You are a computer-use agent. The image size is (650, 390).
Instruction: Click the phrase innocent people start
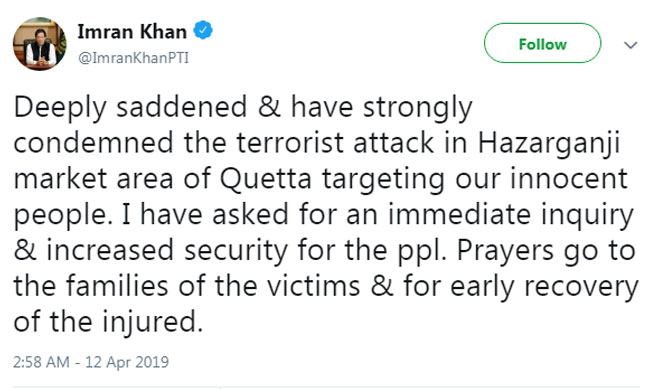[x=568, y=179]
